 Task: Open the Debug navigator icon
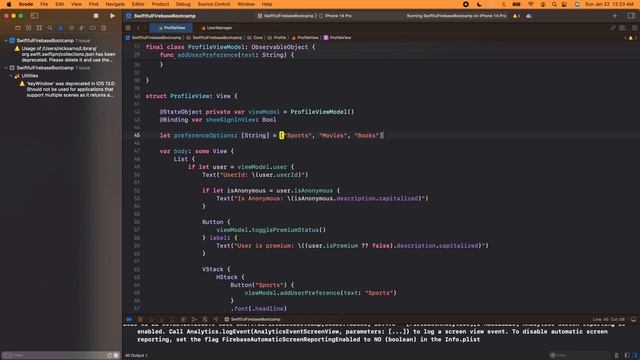point(82,28)
